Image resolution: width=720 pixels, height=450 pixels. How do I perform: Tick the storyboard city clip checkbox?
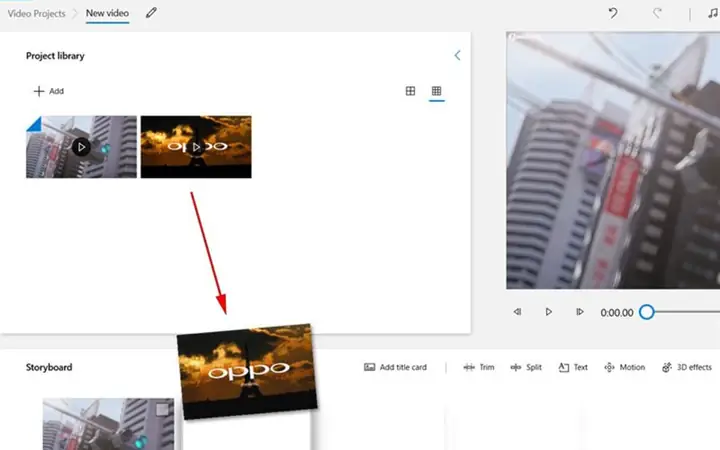click(x=162, y=410)
